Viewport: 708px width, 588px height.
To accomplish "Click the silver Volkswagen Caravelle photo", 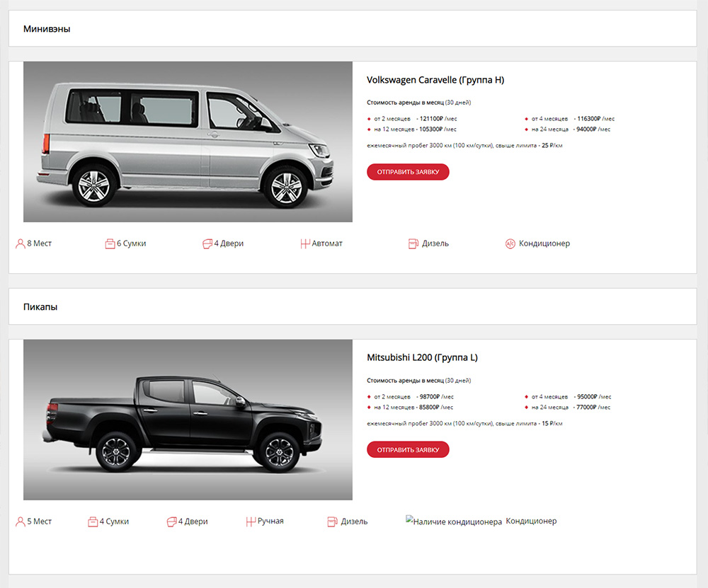I will pos(188,142).
